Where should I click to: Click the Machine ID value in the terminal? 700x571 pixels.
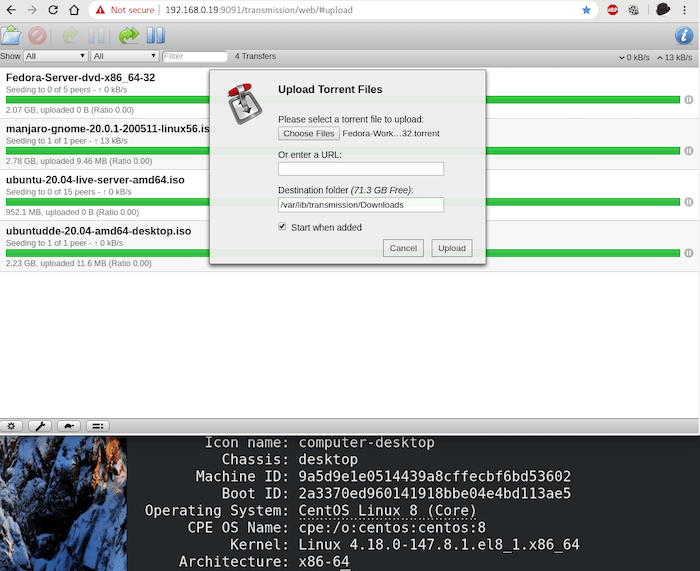(x=434, y=476)
